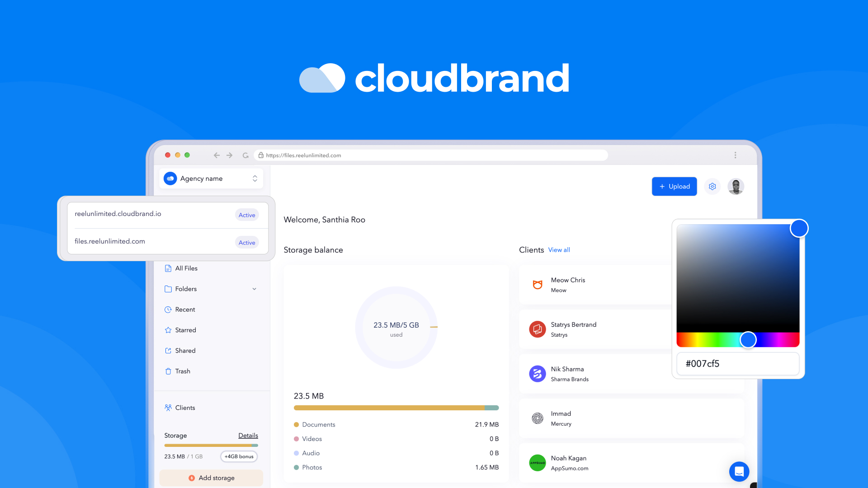Click the Upload button
868x488 pixels.
coord(674,187)
